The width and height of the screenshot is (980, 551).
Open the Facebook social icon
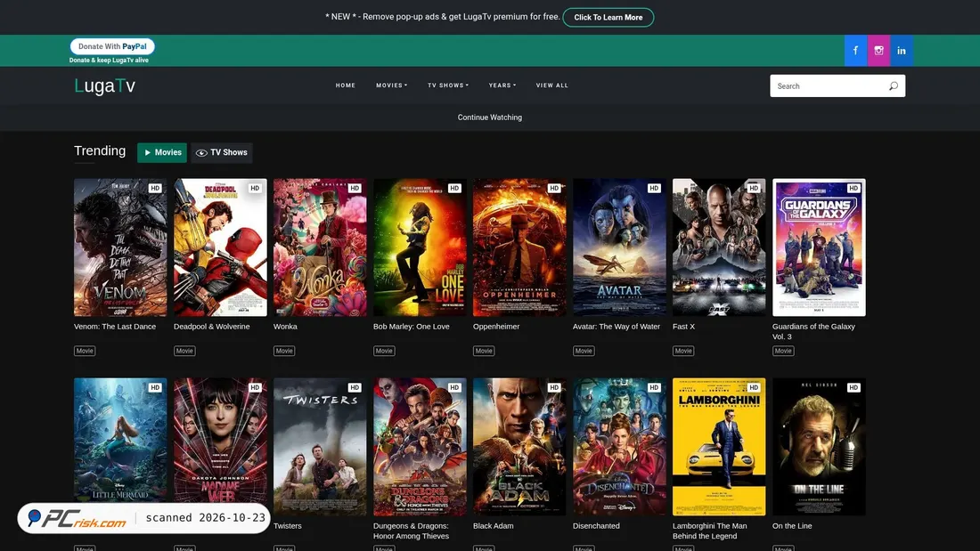coord(855,51)
